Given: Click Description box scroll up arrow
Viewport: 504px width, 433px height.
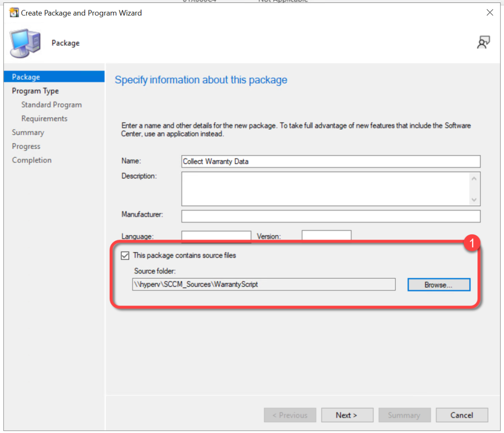Looking at the screenshot, I should point(474,179).
